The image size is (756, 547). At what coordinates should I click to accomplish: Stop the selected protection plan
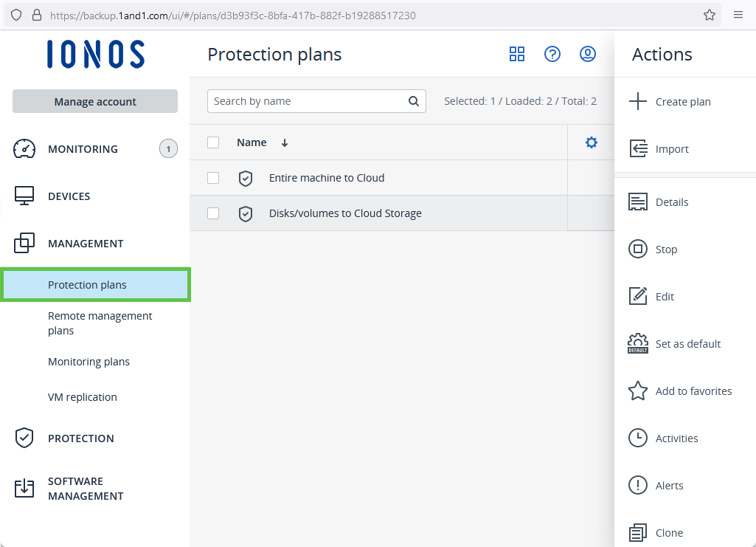(x=665, y=250)
